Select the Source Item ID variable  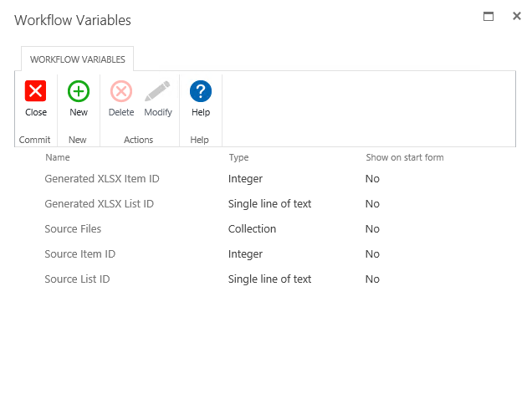(79, 253)
